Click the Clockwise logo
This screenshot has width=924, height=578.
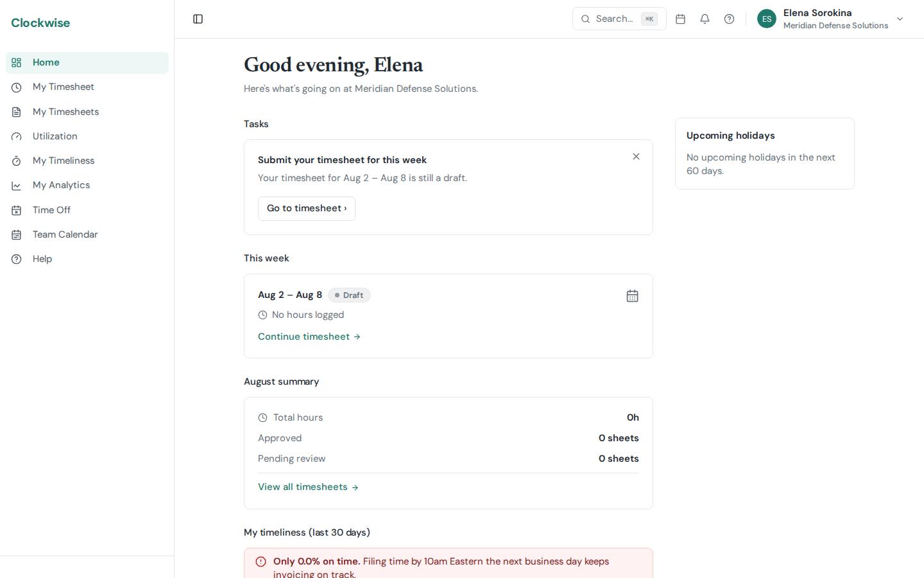[40, 23]
